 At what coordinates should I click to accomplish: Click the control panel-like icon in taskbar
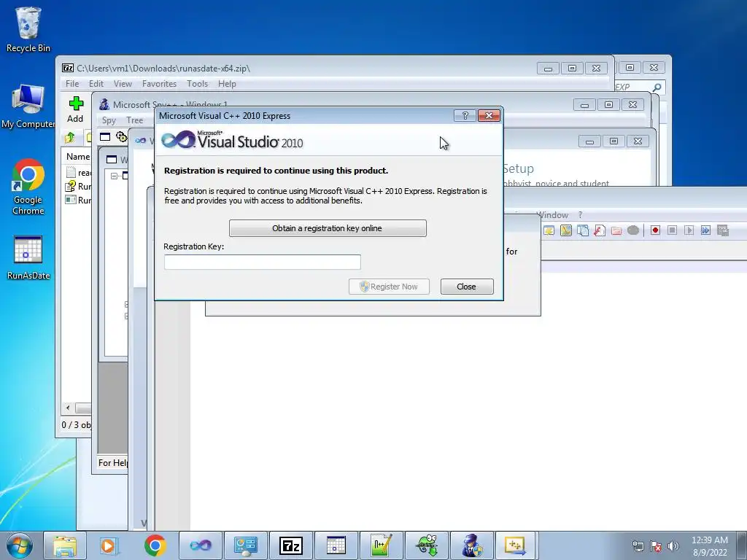[246, 545]
